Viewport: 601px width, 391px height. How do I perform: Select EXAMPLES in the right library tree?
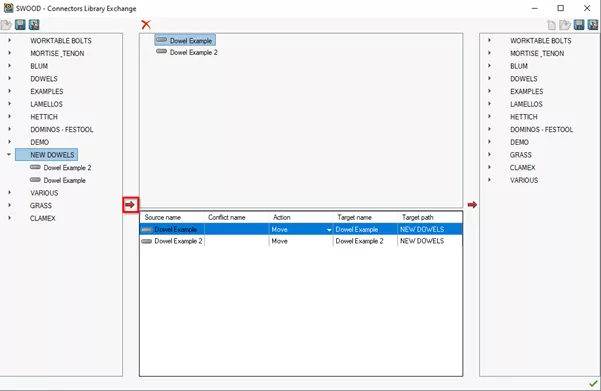pos(526,91)
